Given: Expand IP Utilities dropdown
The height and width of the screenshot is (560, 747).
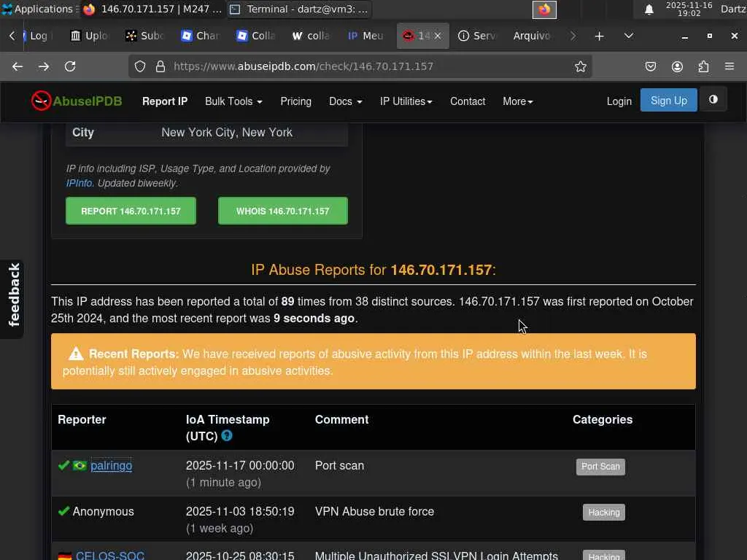Looking at the screenshot, I should (406, 101).
